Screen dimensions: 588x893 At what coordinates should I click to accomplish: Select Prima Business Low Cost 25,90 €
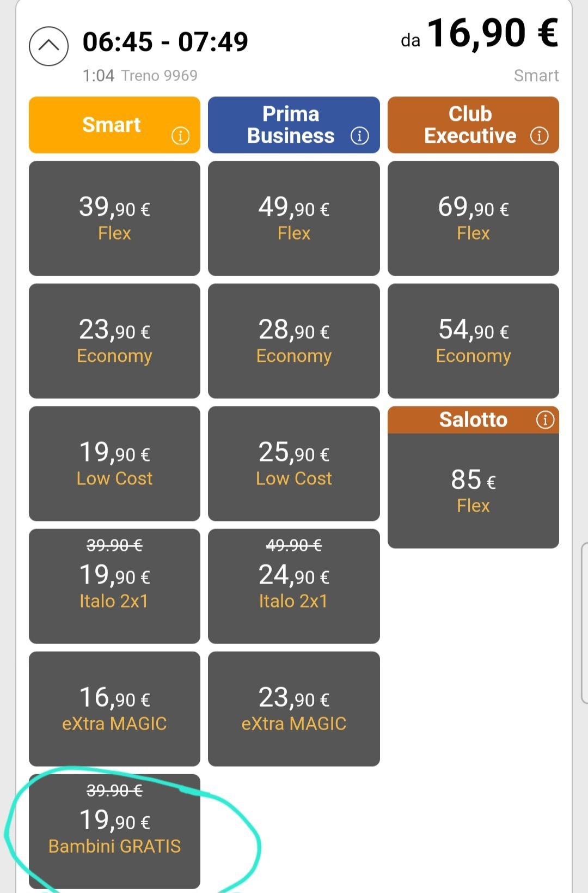point(293,464)
